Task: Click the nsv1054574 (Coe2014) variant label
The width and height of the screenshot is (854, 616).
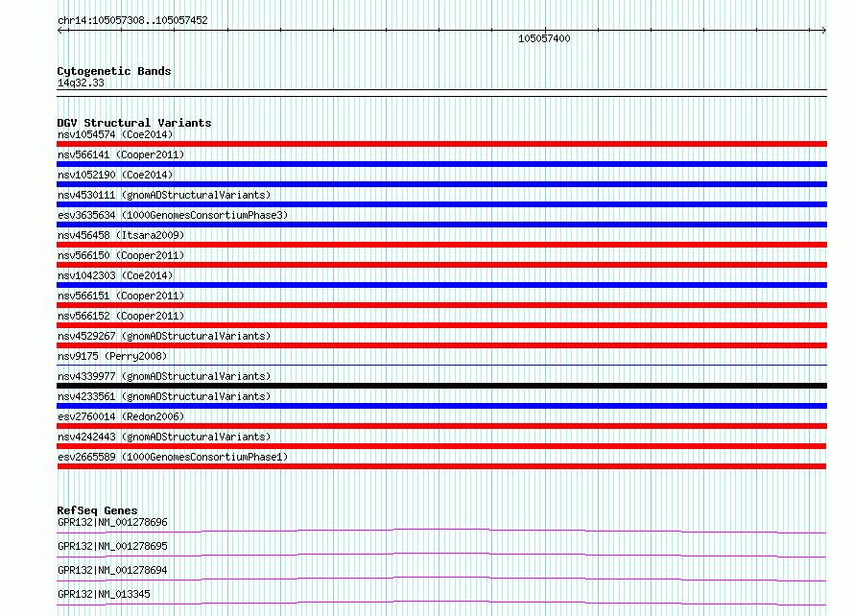Action: pos(115,134)
